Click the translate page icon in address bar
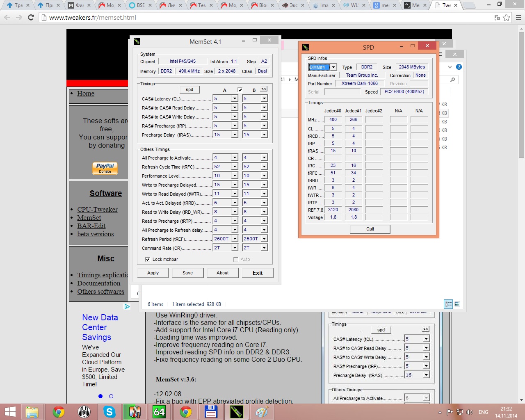Screen dimensions: 525x420 (497, 18)
